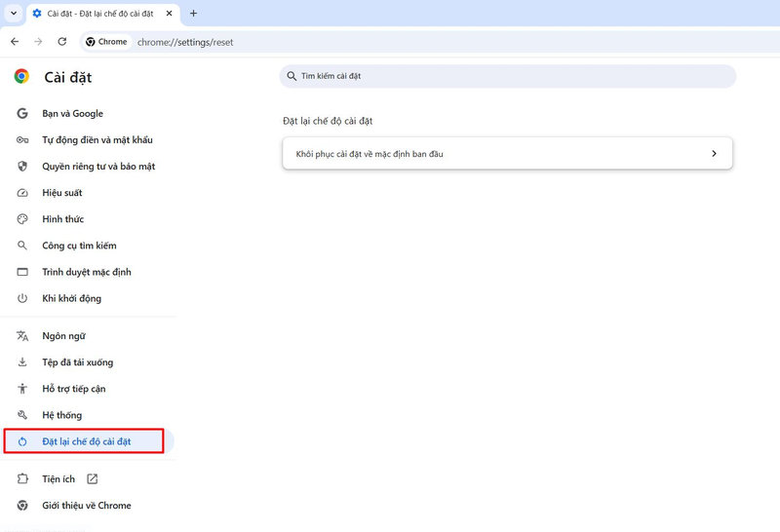Click the chrome://settings/reset address bar
Screen dimensions: 780x532
[x=185, y=42]
